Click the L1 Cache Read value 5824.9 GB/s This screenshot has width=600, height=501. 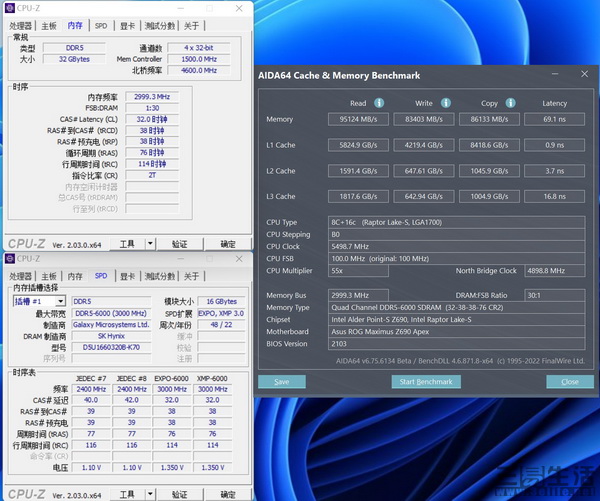[358, 145]
